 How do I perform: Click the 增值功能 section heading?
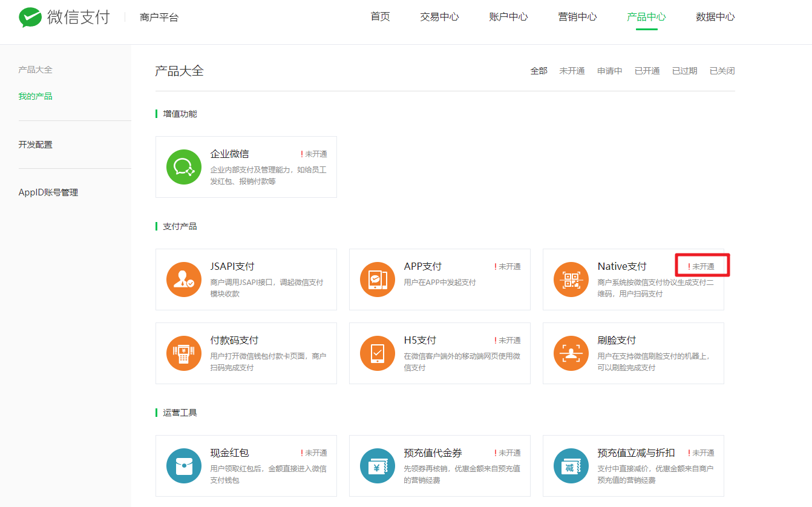pos(180,114)
